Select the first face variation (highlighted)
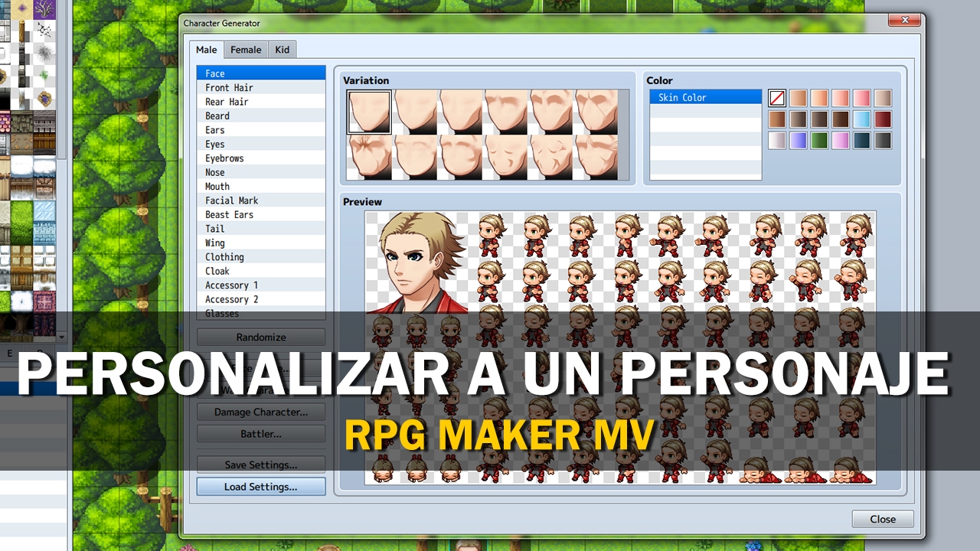The image size is (980, 551). 369,112
